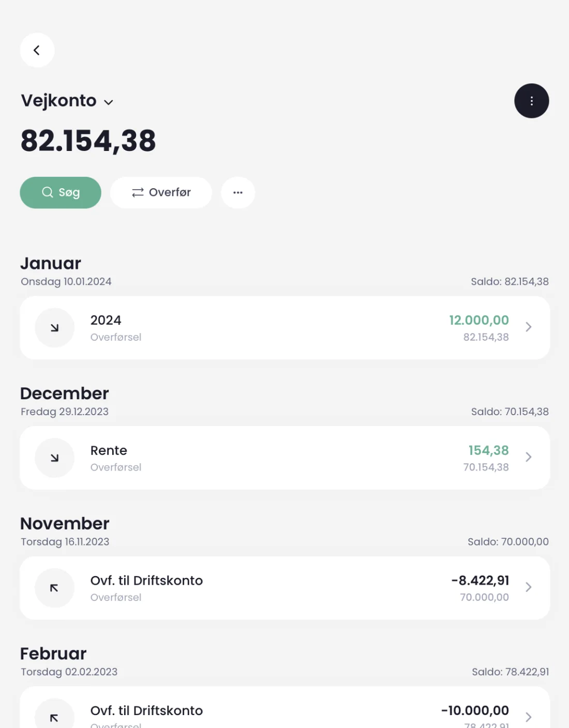The height and width of the screenshot is (728, 569).
Task: Click outgoing arrow icon on November Driftskonto transfer
Action: tap(55, 588)
